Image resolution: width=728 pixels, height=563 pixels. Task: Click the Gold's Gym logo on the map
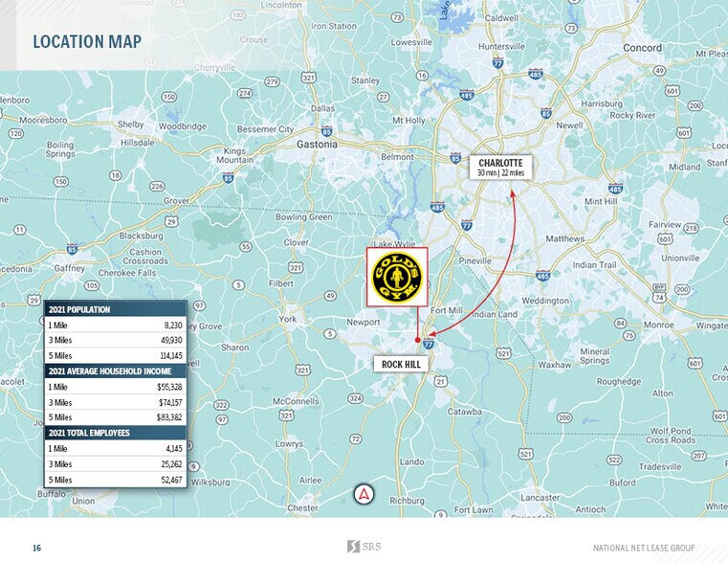(x=396, y=277)
